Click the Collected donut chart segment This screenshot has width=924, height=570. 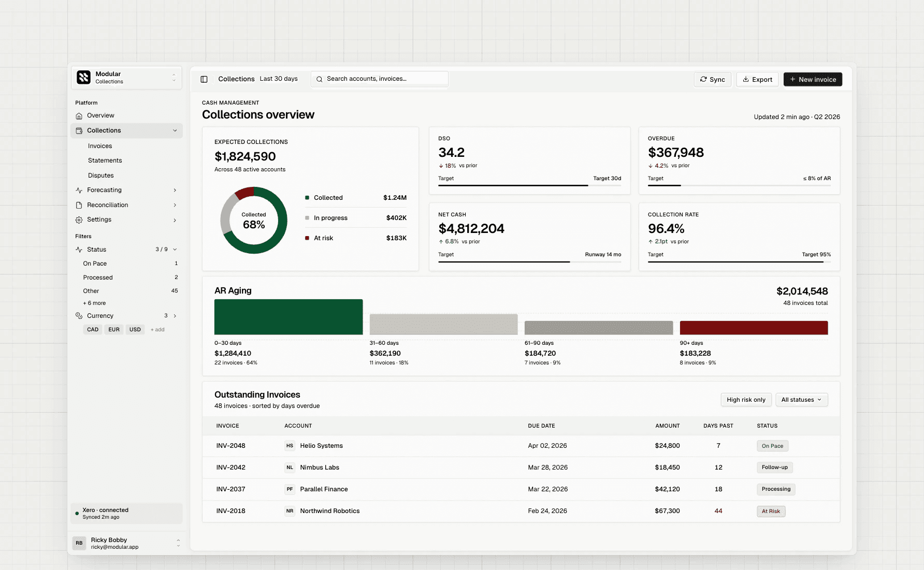[x=283, y=221]
